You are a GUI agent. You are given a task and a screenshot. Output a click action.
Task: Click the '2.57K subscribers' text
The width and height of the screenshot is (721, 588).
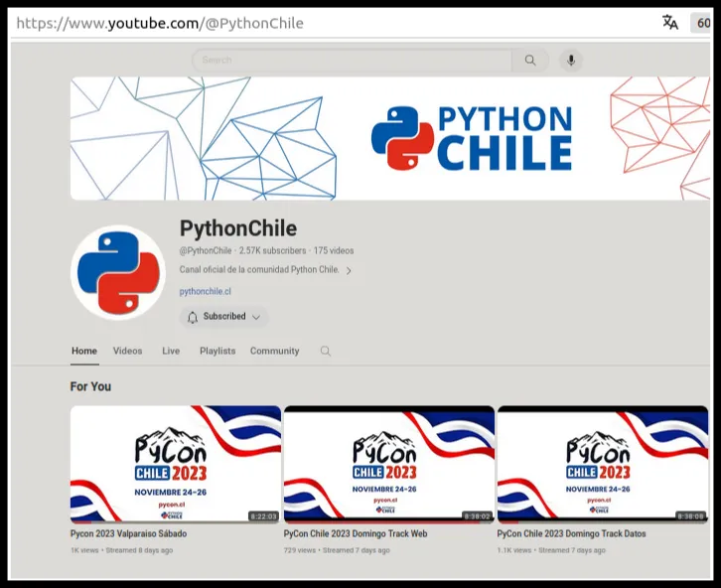coord(272,250)
